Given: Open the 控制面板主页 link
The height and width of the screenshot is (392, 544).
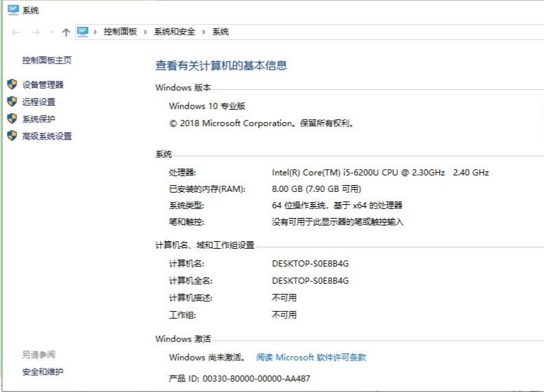Looking at the screenshot, I should 47,60.
